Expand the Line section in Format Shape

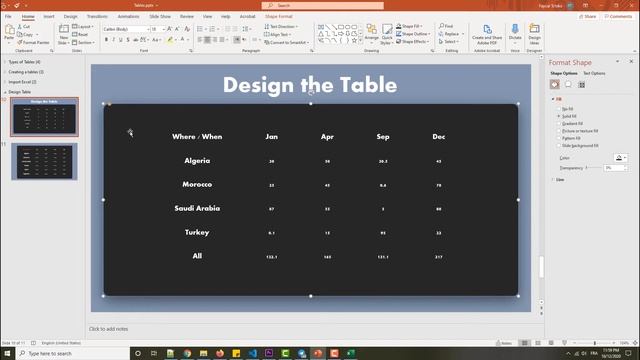tap(553, 180)
